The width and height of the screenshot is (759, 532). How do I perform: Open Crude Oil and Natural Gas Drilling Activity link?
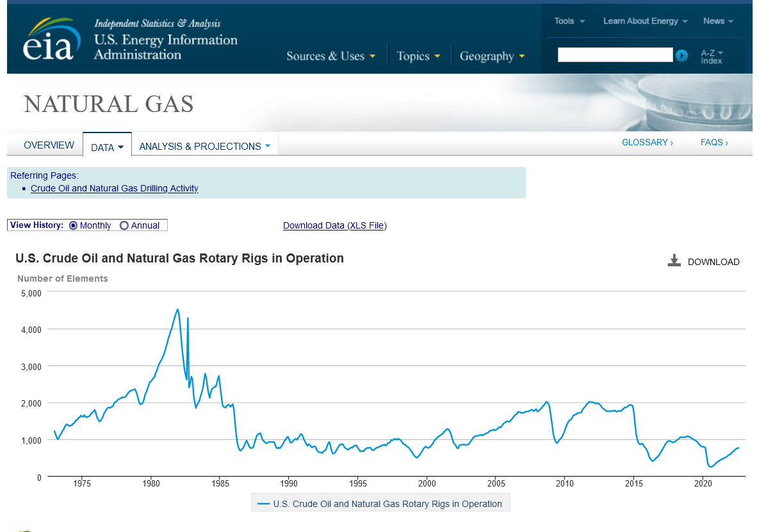(115, 188)
